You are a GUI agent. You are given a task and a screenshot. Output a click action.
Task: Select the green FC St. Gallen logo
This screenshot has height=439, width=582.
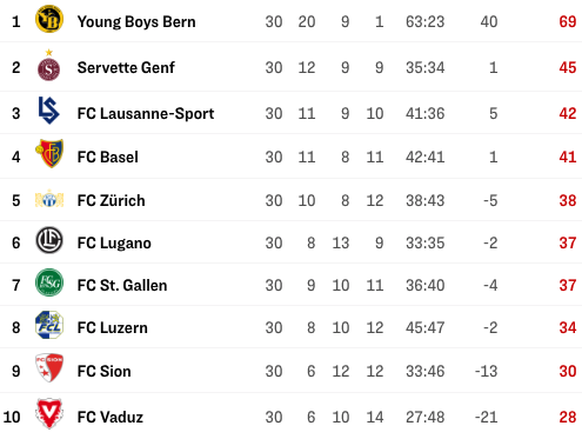[x=49, y=282]
